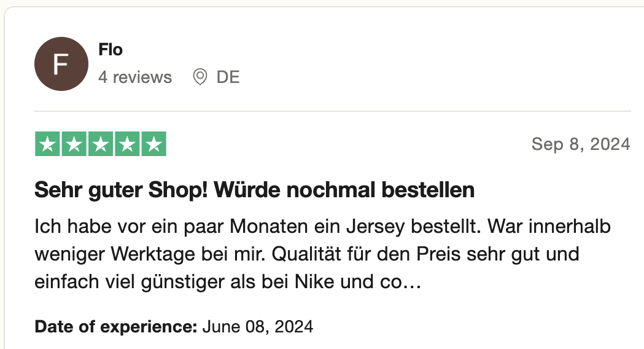Click the "Date of experience:" label

116,327
